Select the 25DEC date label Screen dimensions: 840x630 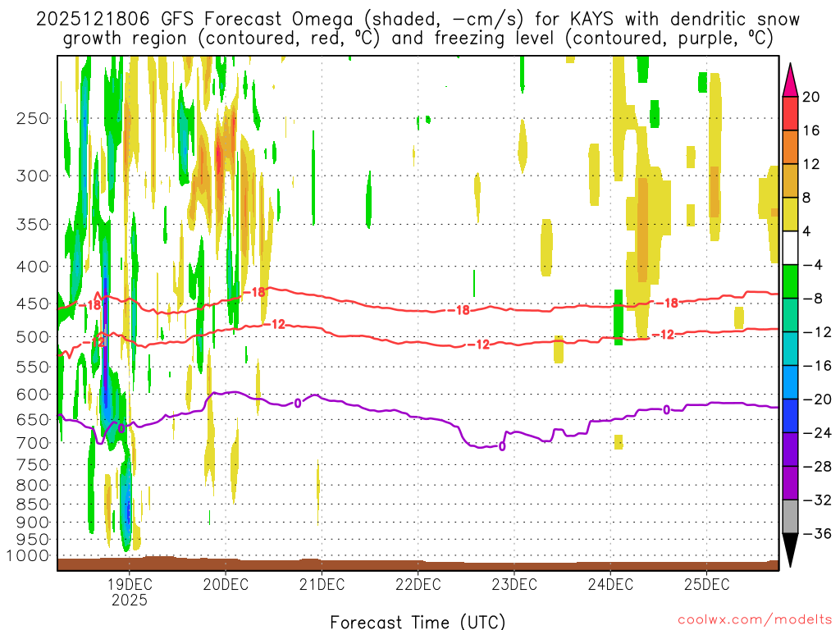pyautogui.click(x=706, y=584)
